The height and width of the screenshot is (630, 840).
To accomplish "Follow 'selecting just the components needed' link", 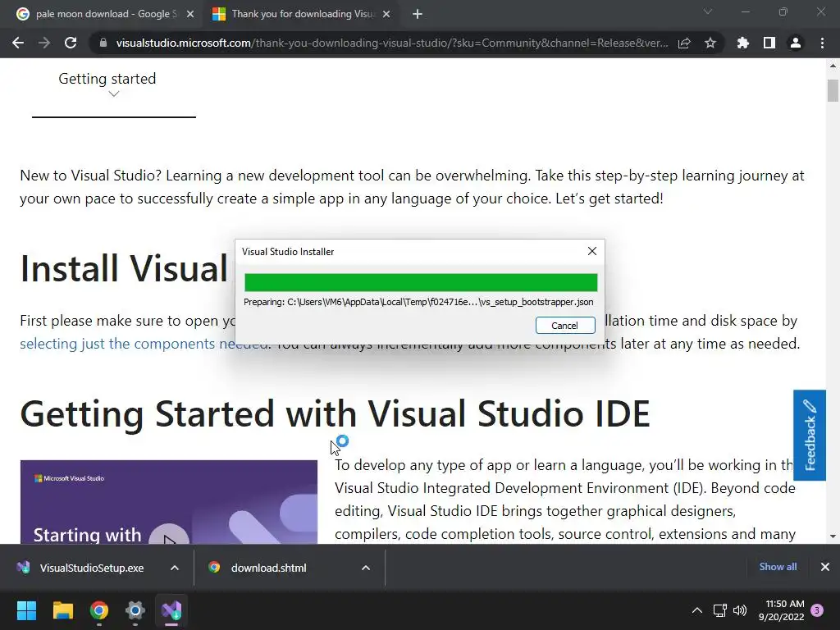I will coord(144,344).
